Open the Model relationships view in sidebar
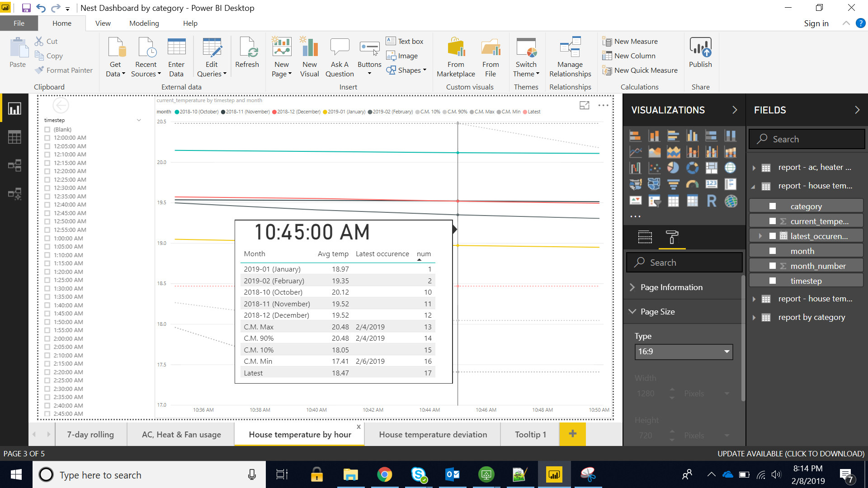The width and height of the screenshot is (868, 488). [14, 165]
